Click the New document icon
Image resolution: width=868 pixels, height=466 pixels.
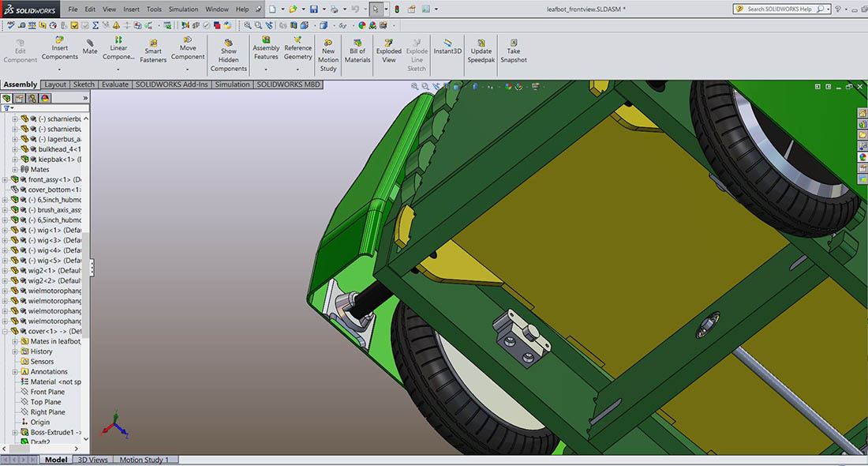coord(272,9)
